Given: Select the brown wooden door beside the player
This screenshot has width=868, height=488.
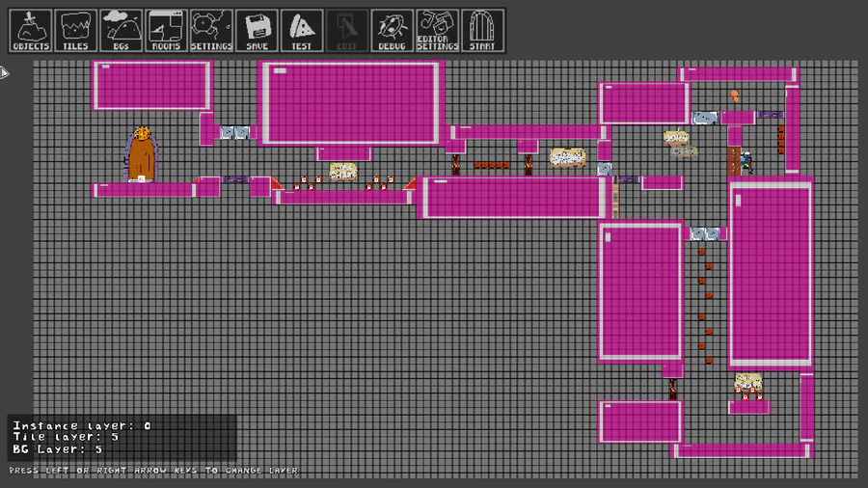Looking at the screenshot, I should [734, 161].
